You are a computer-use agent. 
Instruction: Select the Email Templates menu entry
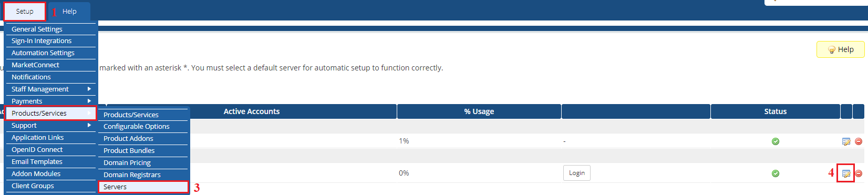(x=51, y=161)
